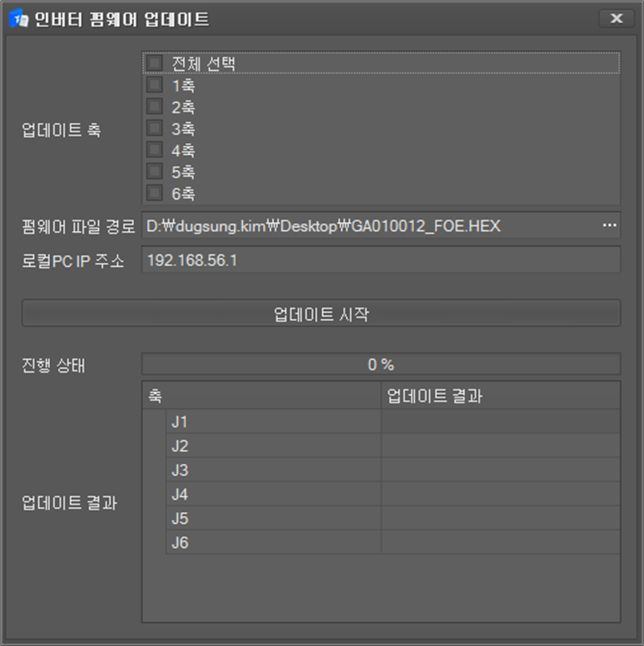Click the 업데이트 시작 button

[321, 314]
